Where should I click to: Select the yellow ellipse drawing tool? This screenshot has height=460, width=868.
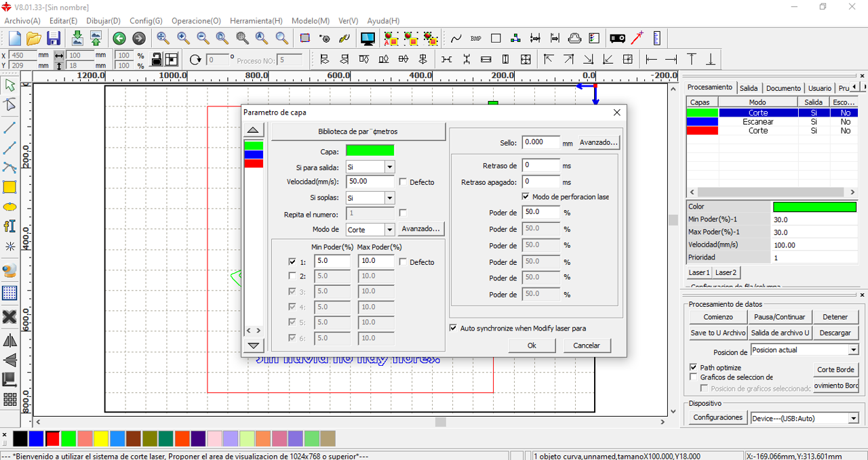pyautogui.click(x=9, y=207)
